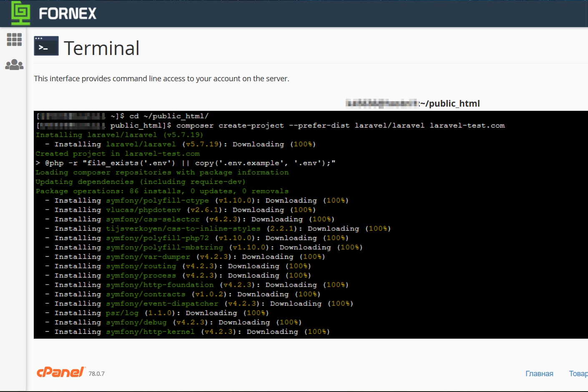
Task: Open the User Manager people icon
Action: pos(14,65)
